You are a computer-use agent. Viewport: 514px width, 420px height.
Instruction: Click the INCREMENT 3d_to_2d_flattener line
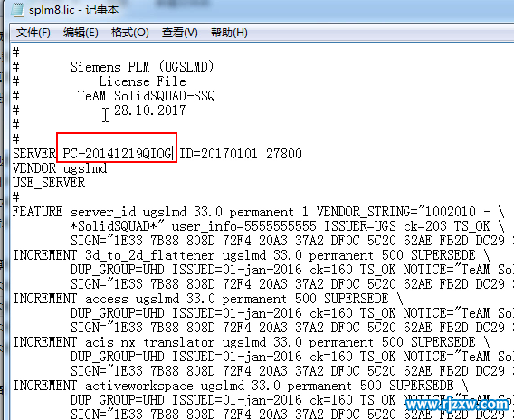point(252,255)
